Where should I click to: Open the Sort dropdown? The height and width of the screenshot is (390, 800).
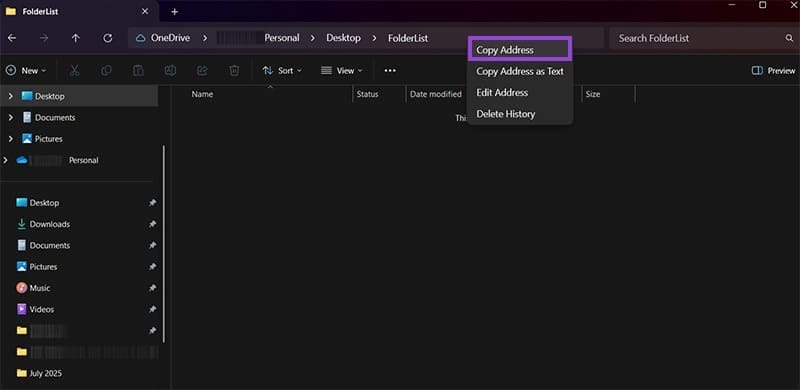click(282, 70)
